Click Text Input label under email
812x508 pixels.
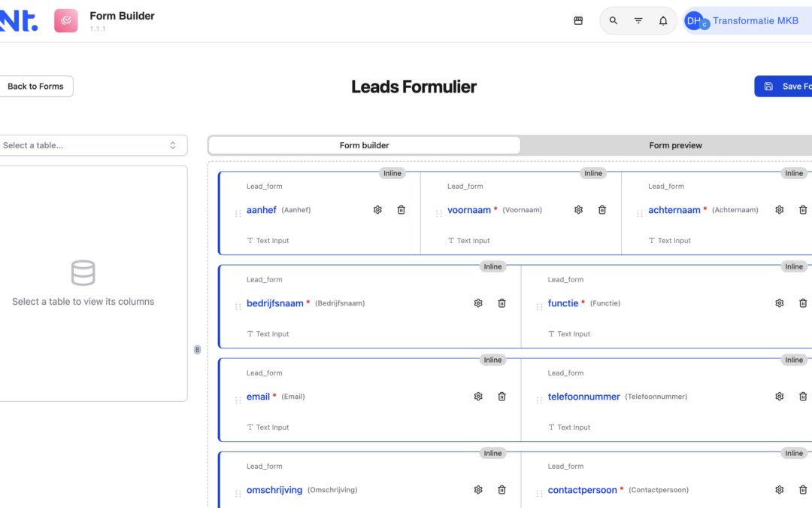click(268, 427)
